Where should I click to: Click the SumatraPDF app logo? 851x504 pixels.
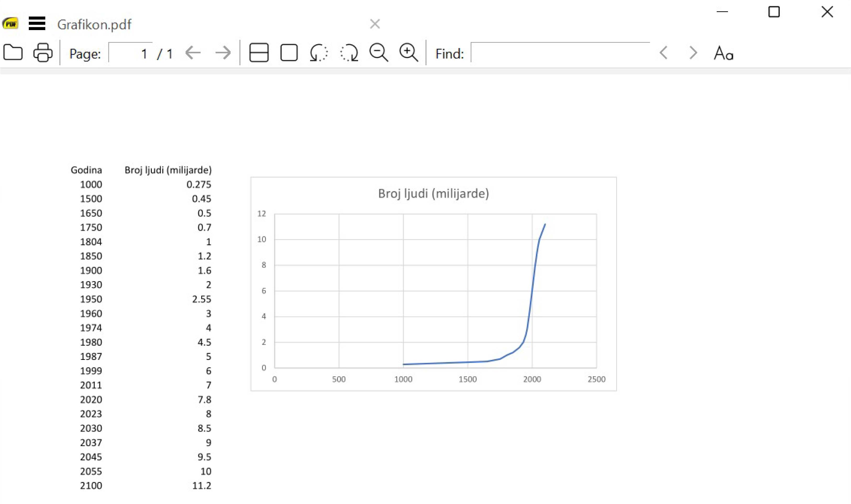(10, 24)
